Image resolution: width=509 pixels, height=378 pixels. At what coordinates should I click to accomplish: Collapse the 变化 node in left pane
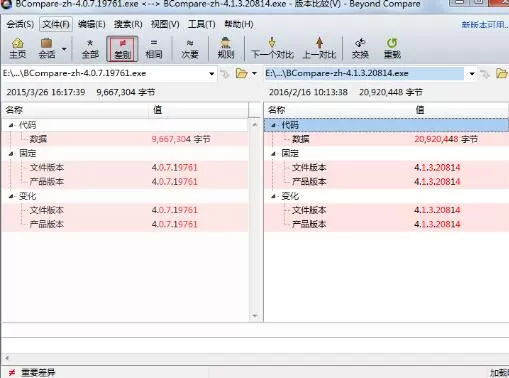(x=11, y=196)
